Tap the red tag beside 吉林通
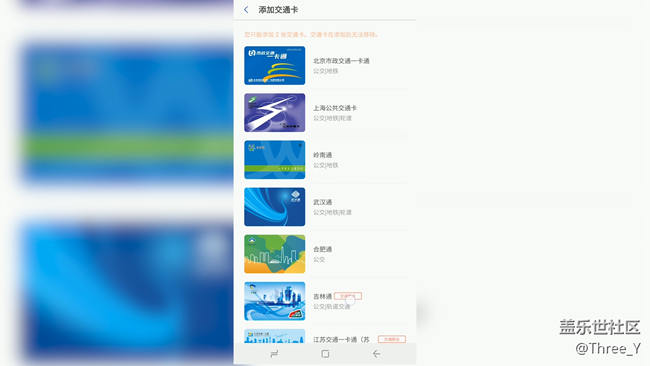The width and height of the screenshot is (650, 366). click(x=348, y=296)
